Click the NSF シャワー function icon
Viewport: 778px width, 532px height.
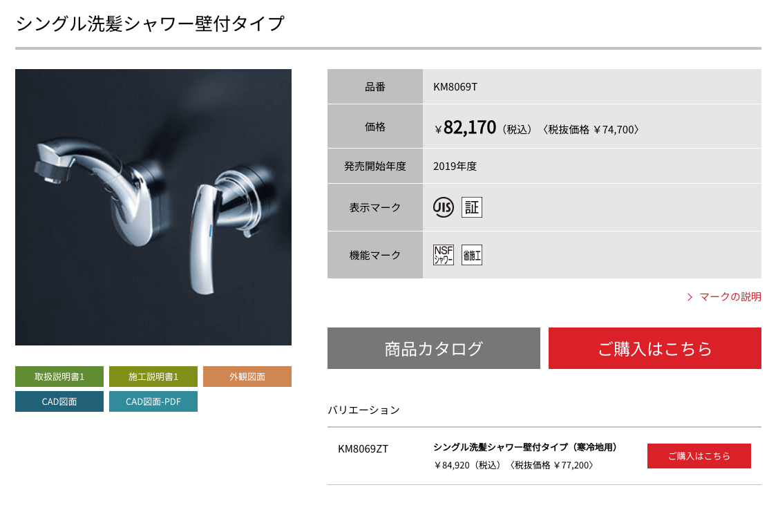coord(443,255)
